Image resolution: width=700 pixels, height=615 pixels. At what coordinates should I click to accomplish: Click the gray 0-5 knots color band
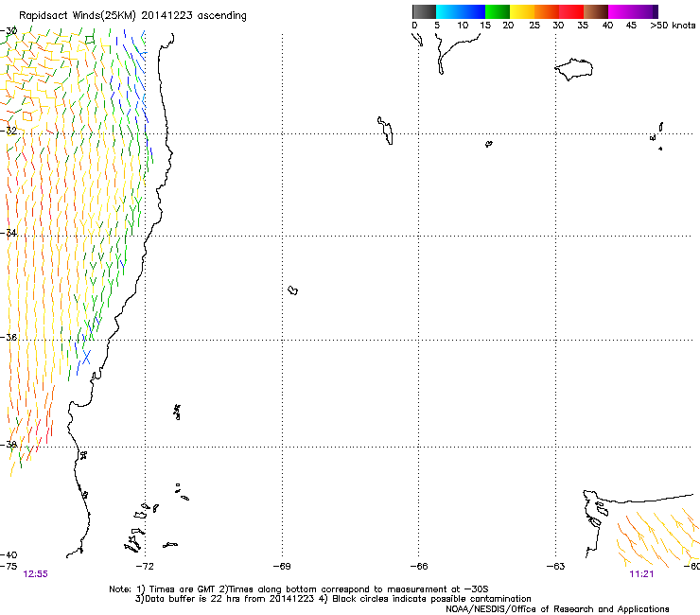click(x=424, y=11)
